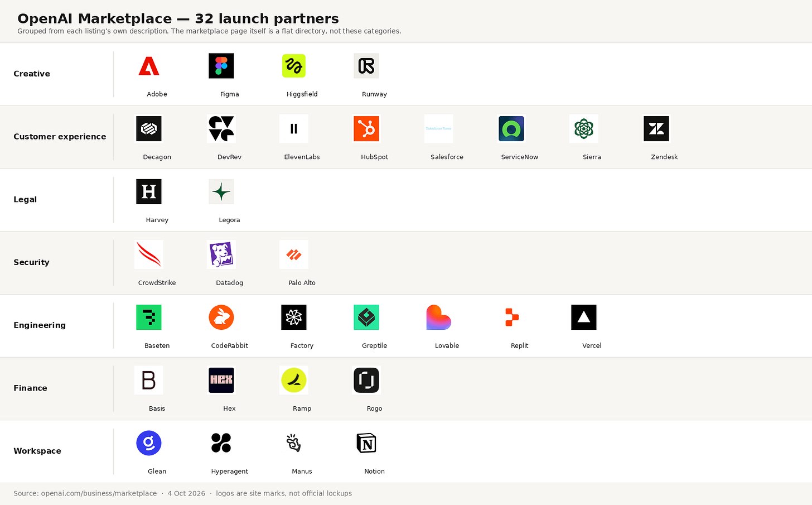The width and height of the screenshot is (812, 505).
Task: Click the Adobe logo icon
Action: coord(149,66)
